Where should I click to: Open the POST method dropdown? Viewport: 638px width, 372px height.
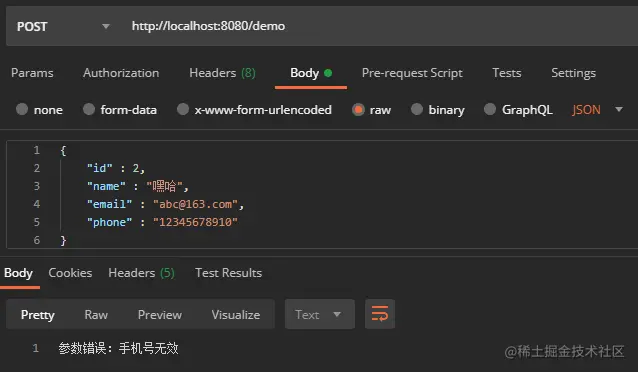click(63, 26)
